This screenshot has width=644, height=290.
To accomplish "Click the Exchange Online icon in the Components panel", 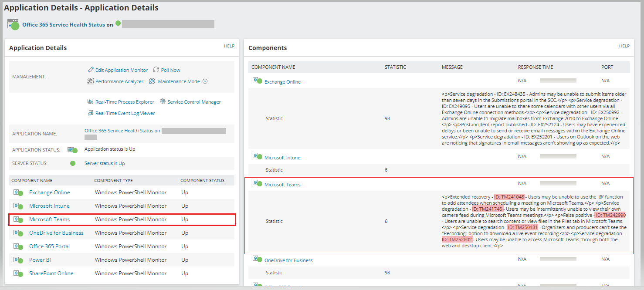I will [x=257, y=81].
